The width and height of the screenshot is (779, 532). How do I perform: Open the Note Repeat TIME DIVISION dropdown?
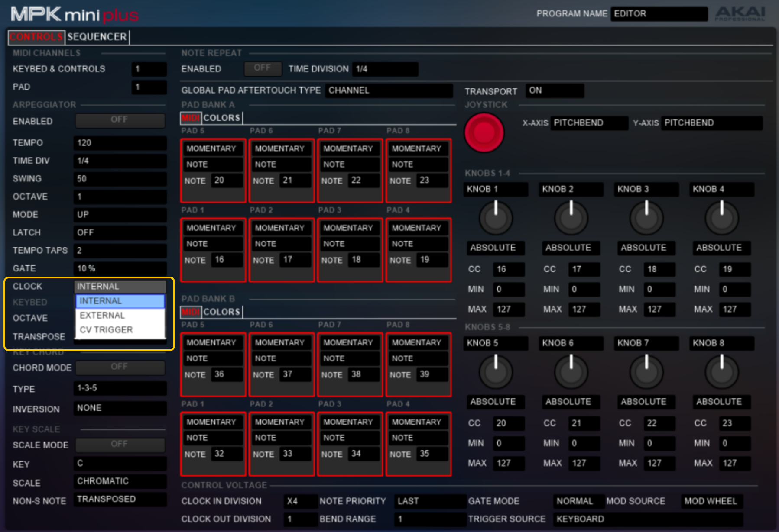[x=386, y=69]
